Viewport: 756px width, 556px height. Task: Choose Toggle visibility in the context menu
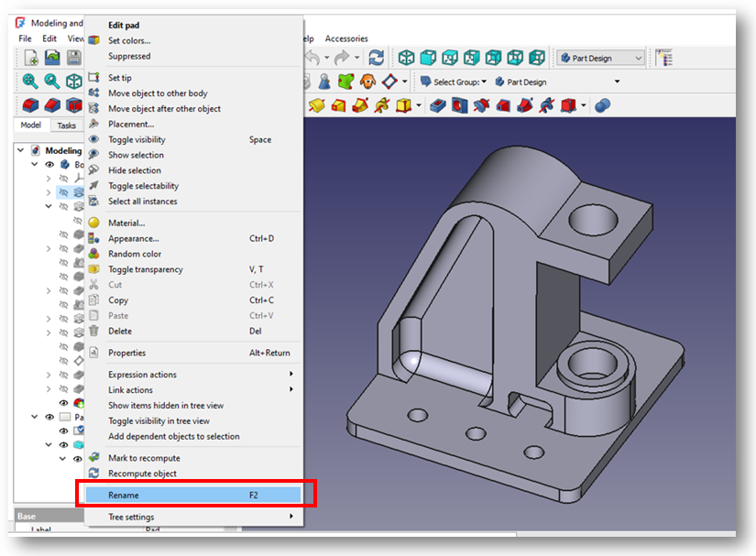click(137, 139)
